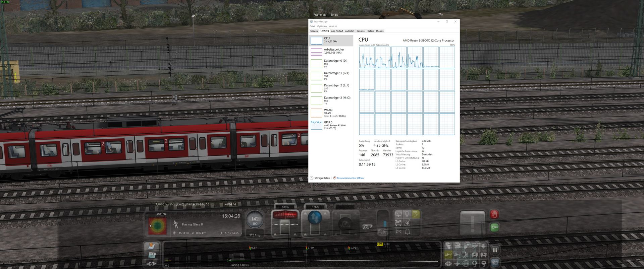Image resolution: width=644 pixels, height=269 pixels.
Task: Select the free-fly airplane camera icon
Action: click(457, 263)
